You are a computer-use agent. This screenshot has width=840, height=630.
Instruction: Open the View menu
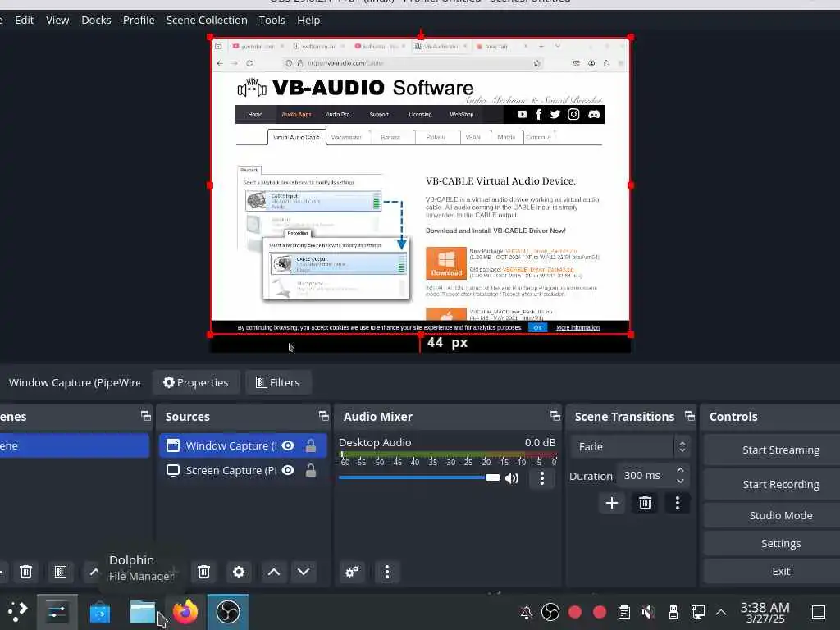pyautogui.click(x=57, y=21)
